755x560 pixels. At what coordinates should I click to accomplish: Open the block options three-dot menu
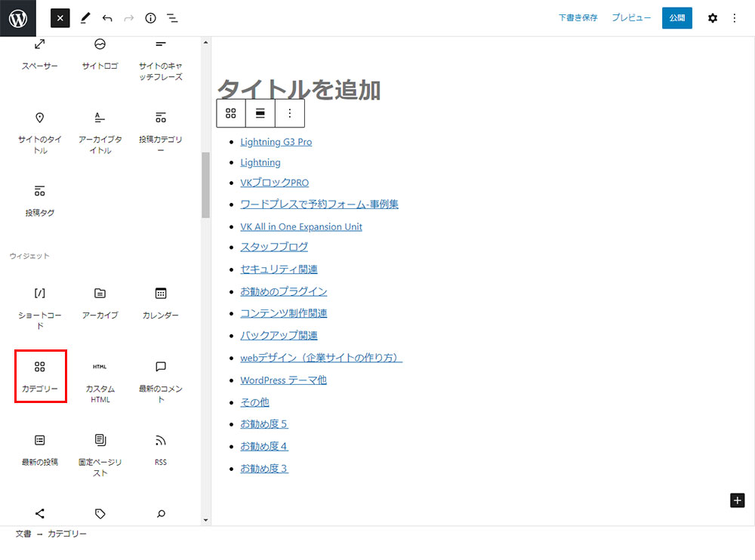(x=290, y=113)
